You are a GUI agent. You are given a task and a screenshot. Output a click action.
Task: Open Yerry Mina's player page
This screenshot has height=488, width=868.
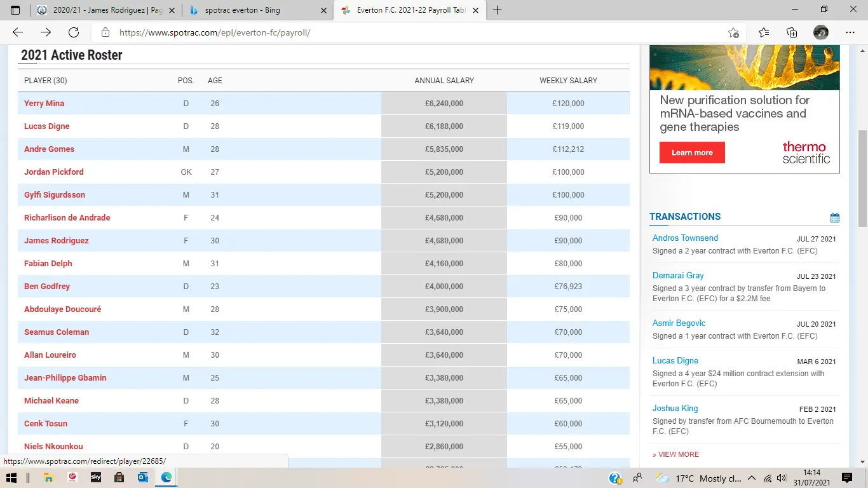point(44,104)
